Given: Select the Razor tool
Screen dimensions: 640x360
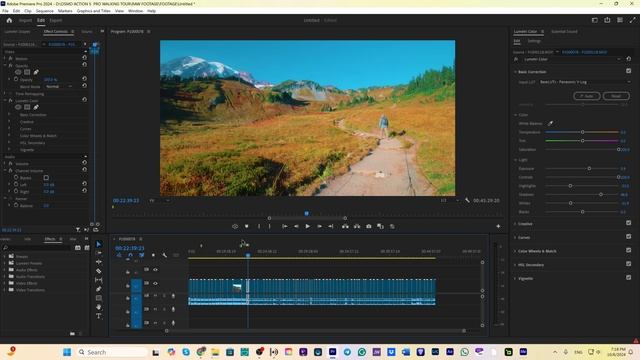Looking at the screenshot, I should pos(99,271).
